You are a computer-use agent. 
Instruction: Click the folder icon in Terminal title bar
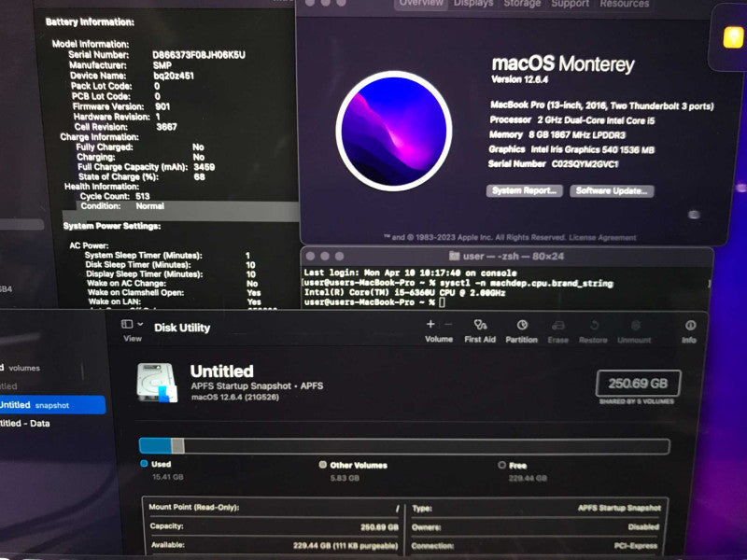(454, 256)
